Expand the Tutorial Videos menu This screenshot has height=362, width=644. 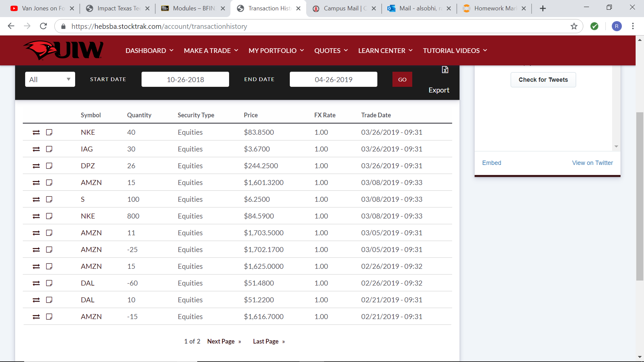(x=455, y=51)
